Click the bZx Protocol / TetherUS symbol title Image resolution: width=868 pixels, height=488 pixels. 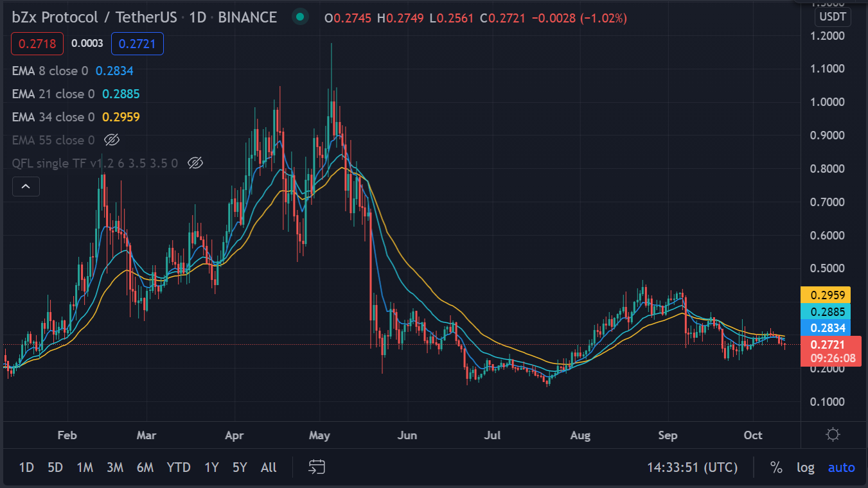(94, 17)
